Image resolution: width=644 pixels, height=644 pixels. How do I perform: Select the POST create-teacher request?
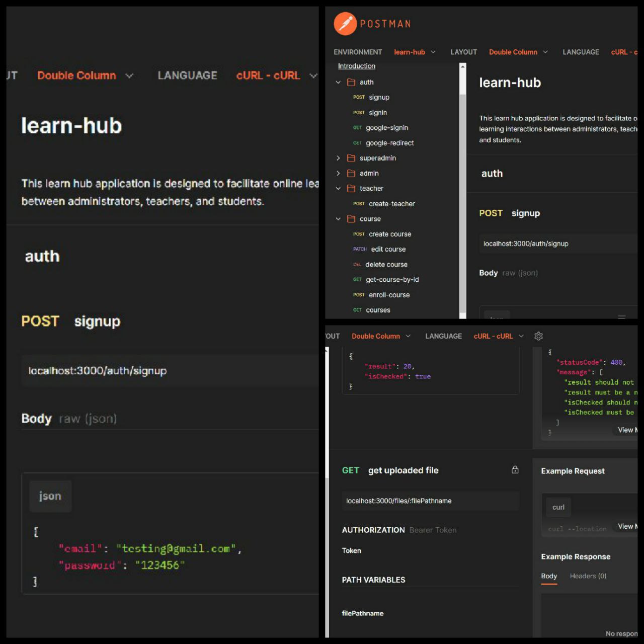point(384,204)
